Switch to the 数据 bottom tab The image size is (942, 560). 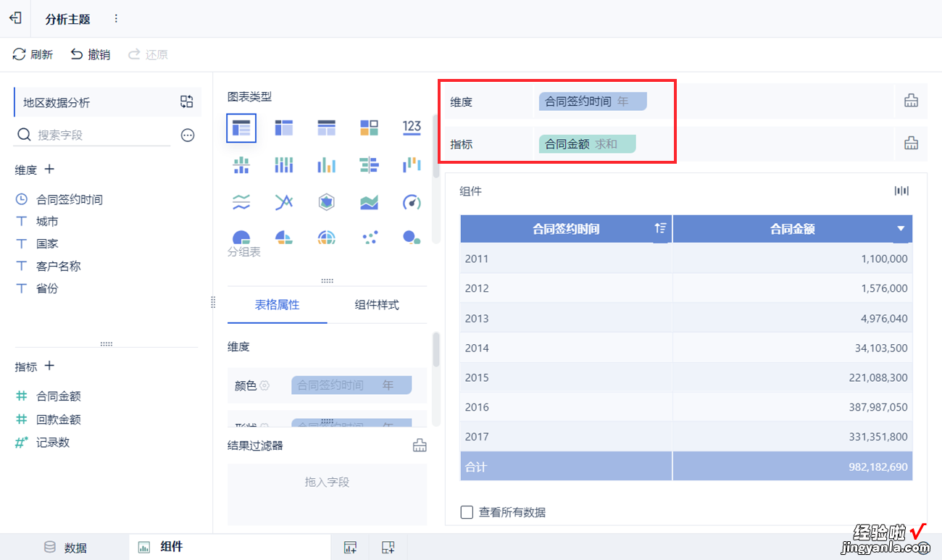[66, 548]
